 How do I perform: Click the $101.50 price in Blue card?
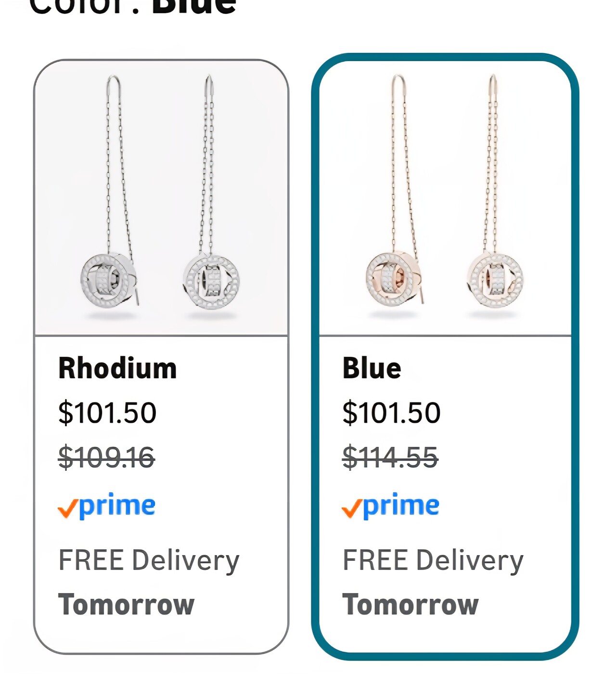point(391,413)
